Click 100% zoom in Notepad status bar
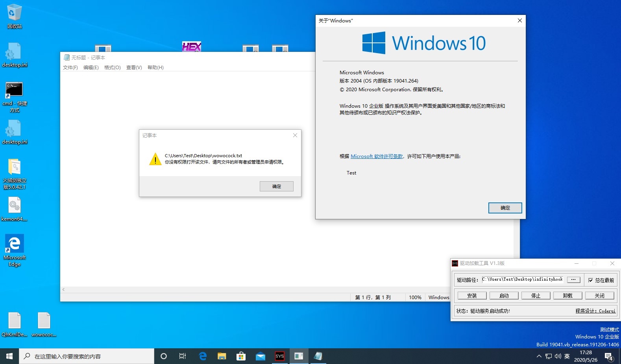 (415, 298)
